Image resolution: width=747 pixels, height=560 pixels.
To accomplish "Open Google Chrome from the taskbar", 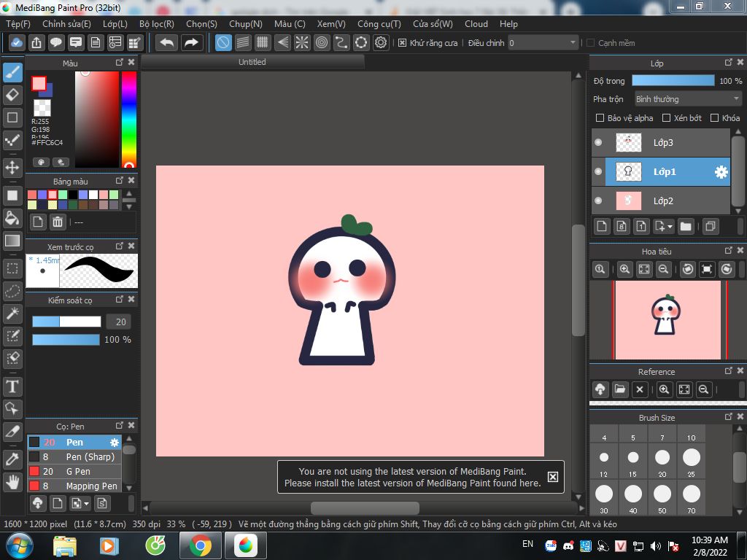I will pyautogui.click(x=200, y=545).
